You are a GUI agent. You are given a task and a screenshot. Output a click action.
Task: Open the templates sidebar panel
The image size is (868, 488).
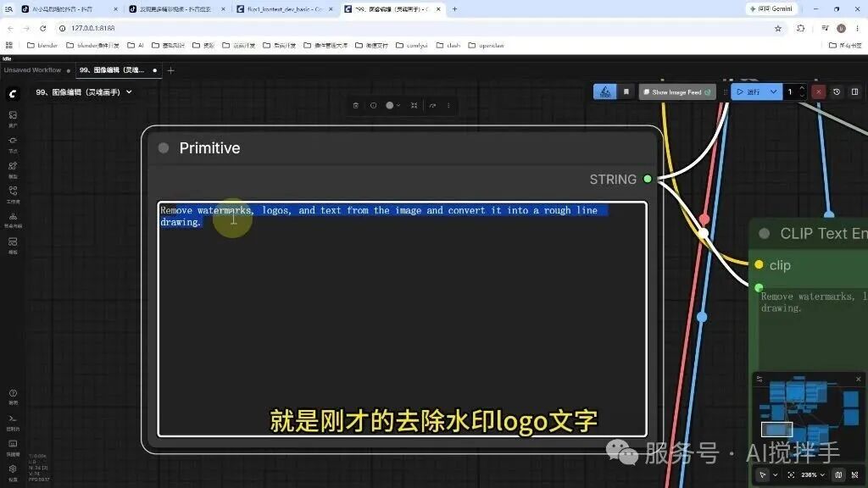click(x=13, y=245)
